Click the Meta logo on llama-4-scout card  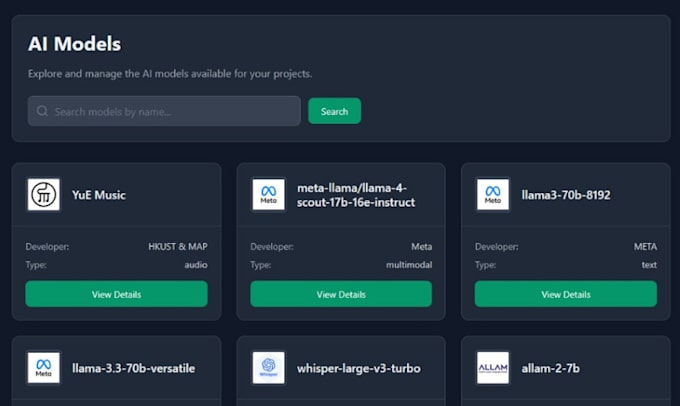[x=268, y=195]
